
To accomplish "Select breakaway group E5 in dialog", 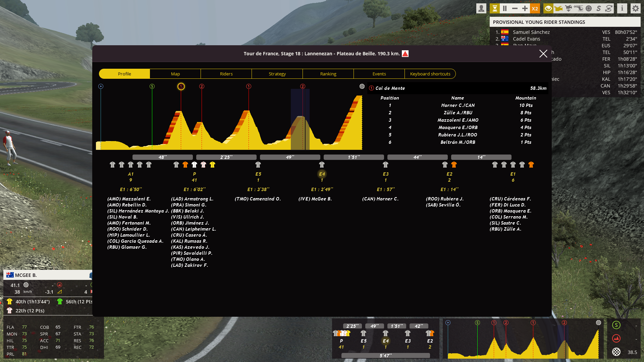I will point(258,174).
